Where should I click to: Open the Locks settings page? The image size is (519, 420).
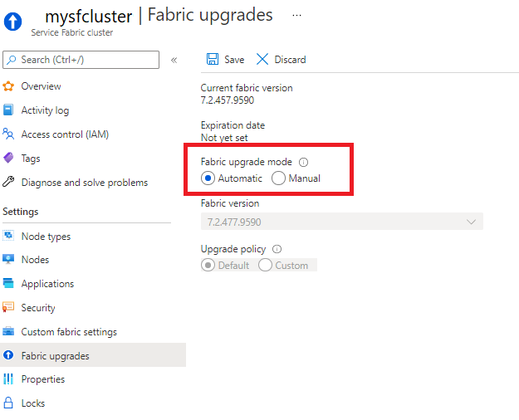33,403
